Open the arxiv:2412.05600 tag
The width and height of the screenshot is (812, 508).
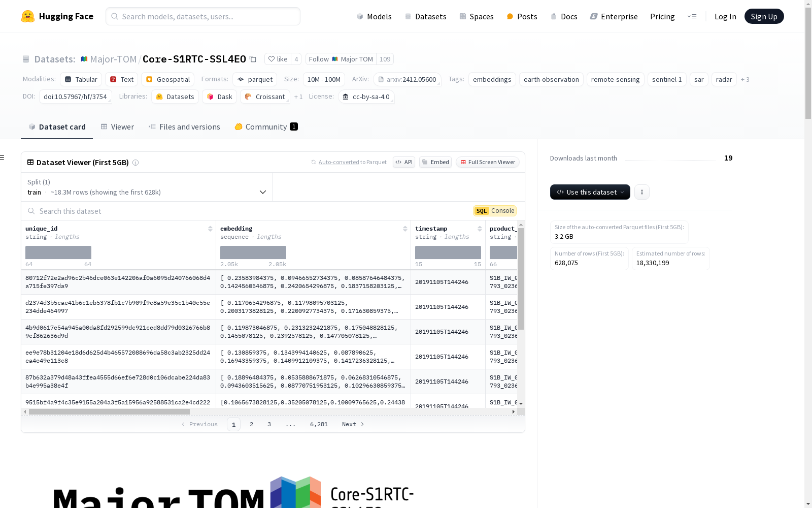point(407,79)
